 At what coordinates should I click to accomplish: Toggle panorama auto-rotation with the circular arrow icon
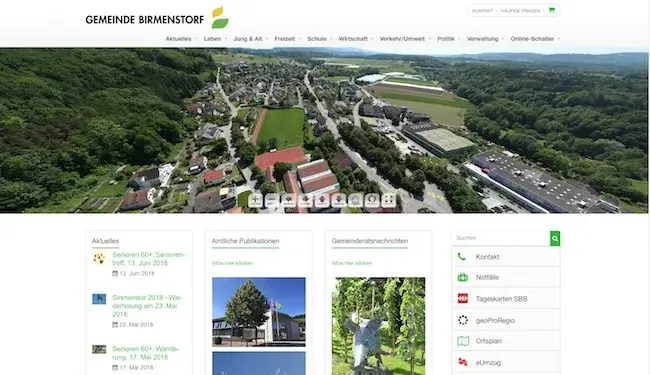[372, 200]
